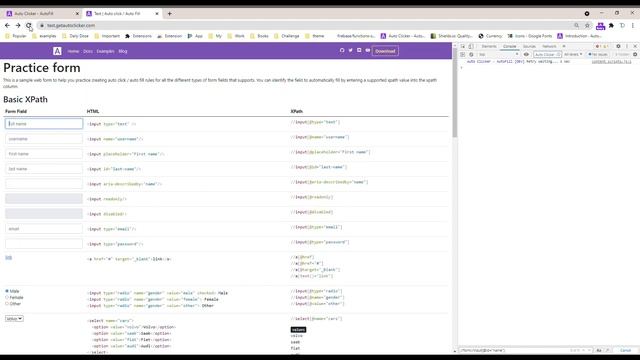Click the email input field

coord(44,229)
